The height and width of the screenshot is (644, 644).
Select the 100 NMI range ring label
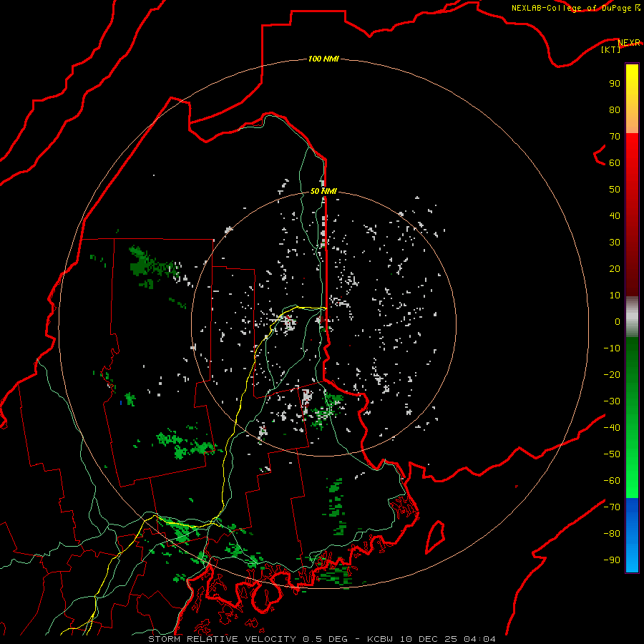[x=323, y=59]
